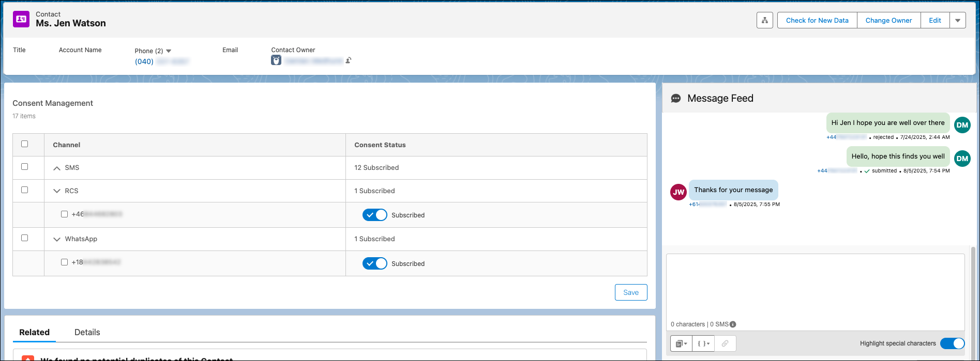Toggle the select-all checkbox in Channel header

click(x=24, y=144)
